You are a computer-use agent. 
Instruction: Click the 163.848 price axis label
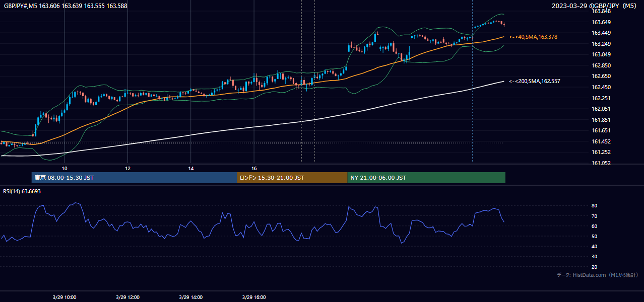(x=601, y=11)
